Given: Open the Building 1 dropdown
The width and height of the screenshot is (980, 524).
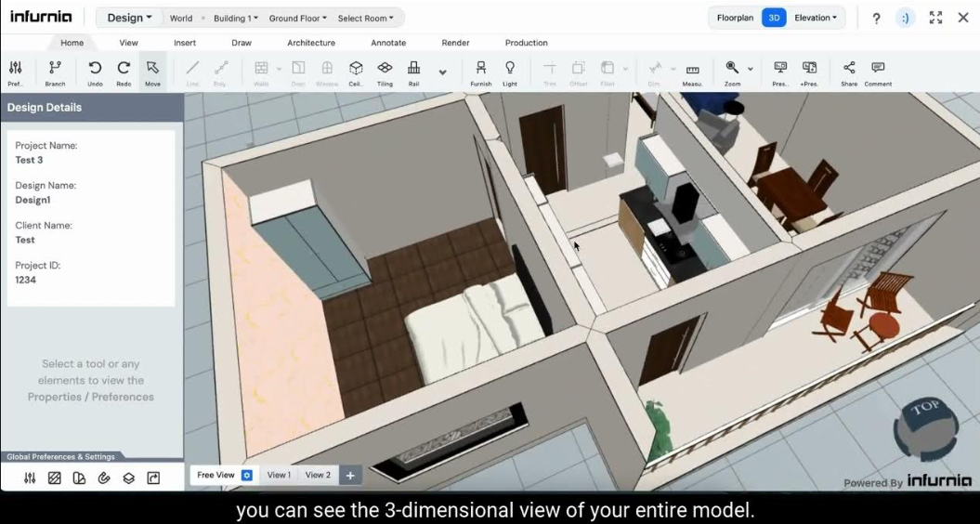Looking at the screenshot, I should click(x=236, y=19).
